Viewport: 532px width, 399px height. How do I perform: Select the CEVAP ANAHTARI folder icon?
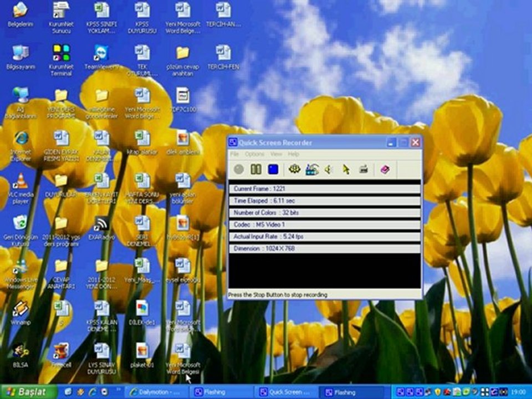(x=61, y=274)
